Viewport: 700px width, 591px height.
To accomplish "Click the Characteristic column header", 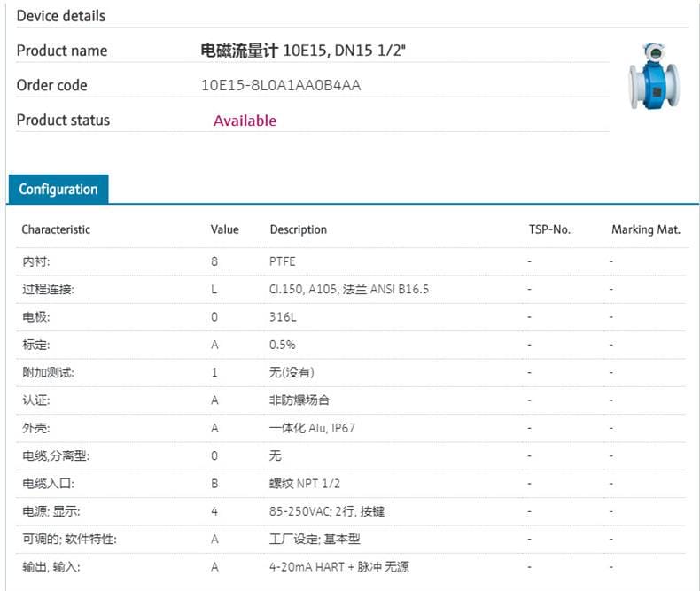I will pyautogui.click(x=56, y=229).
